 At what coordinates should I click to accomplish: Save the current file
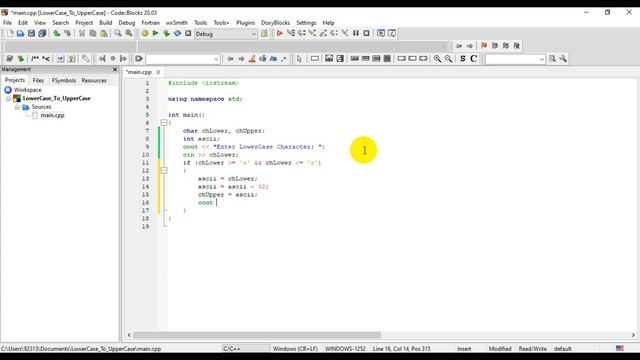pyautogui.click(x=31, y=33)
